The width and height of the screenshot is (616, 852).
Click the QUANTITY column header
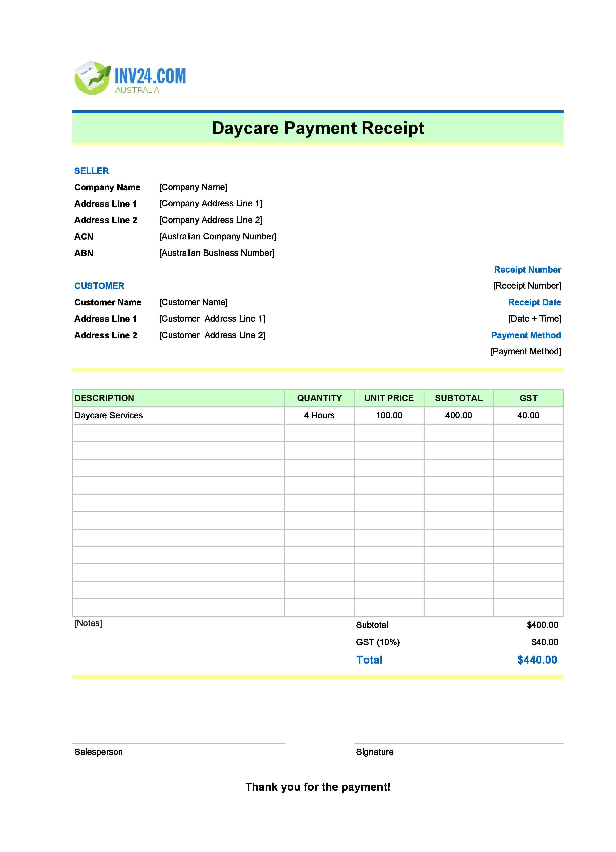tap(319, 398)
